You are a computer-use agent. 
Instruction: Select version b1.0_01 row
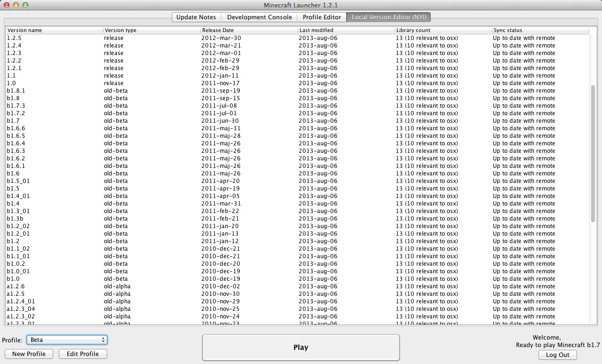298,271
